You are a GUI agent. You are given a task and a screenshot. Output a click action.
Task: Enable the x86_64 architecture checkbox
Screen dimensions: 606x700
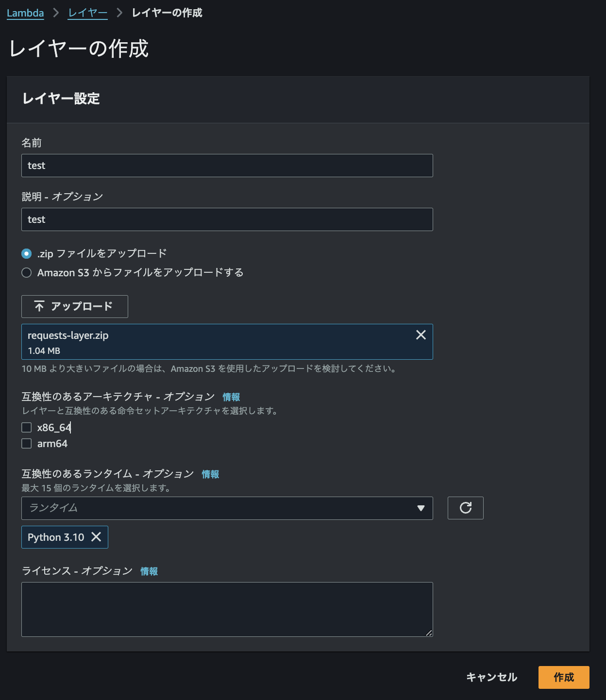point(27,427)
